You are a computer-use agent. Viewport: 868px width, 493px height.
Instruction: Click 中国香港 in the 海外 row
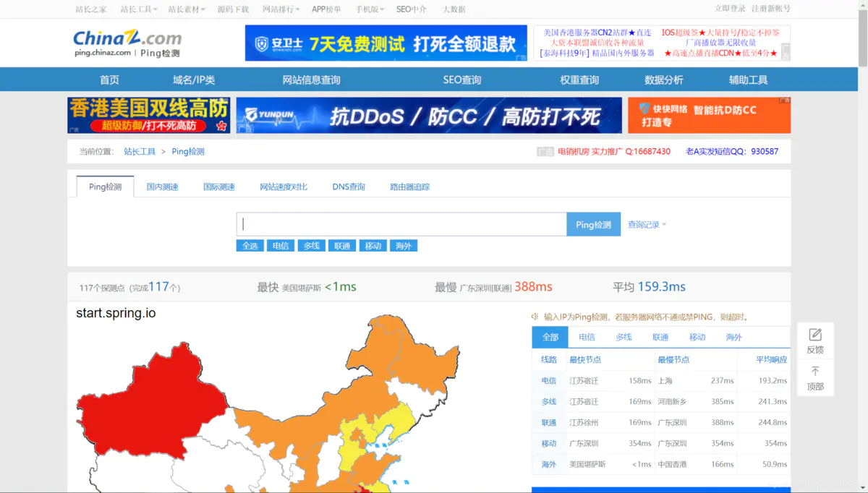click(x=672, y=464)
